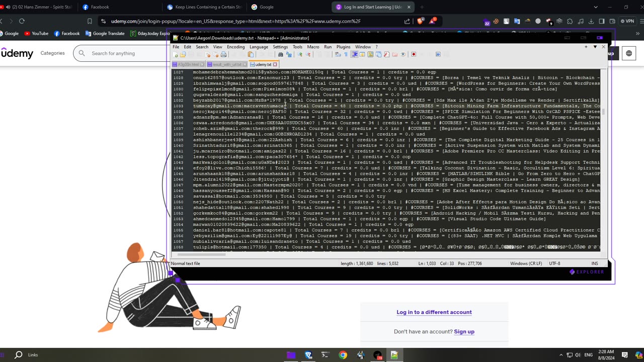Open Chrome from the taskbar
The height and width of the screenshot is (362, 644).
click(x=343, y=355)
